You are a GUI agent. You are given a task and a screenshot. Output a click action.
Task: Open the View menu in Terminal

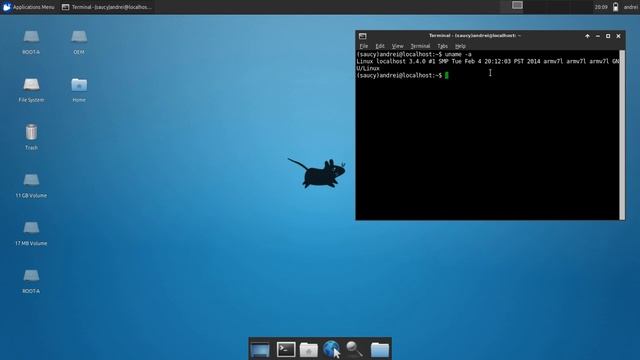[398, 46]
